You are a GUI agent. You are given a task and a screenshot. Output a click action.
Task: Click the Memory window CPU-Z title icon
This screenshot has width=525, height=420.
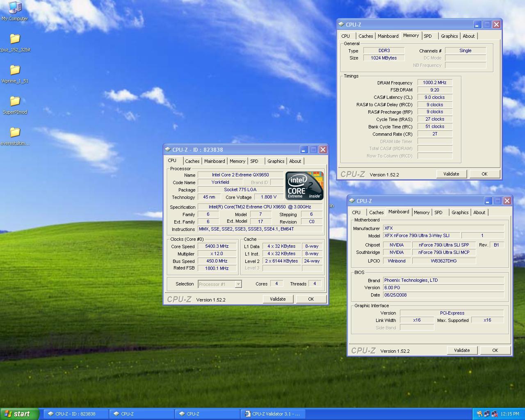tap(341, 25)
